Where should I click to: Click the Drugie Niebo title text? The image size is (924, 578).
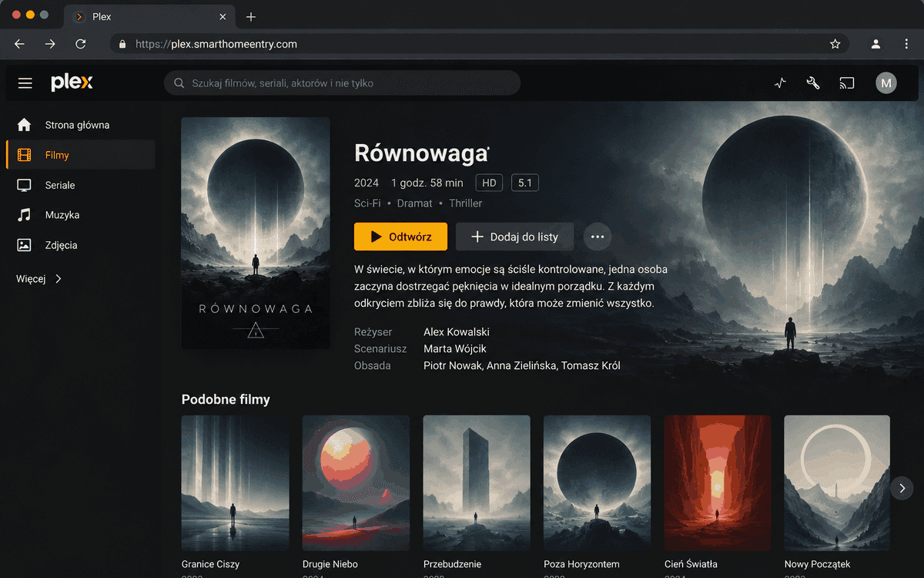coord(330,564)
